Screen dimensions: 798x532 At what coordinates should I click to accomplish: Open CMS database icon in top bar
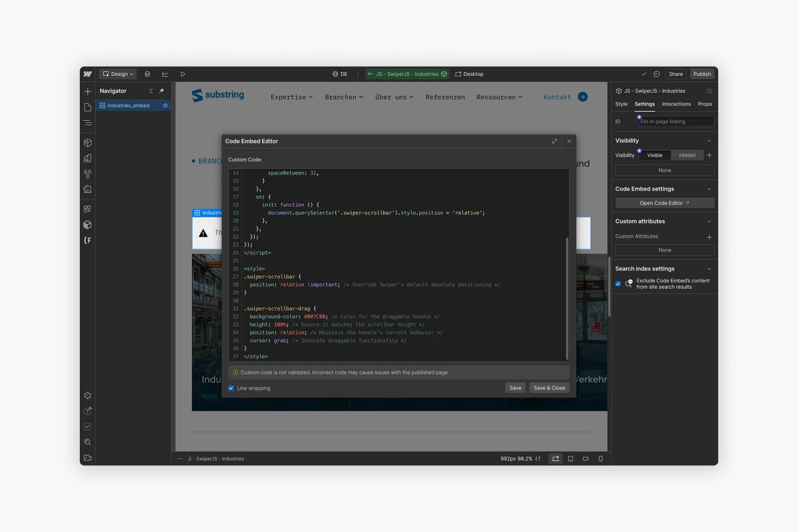[147, 74]
